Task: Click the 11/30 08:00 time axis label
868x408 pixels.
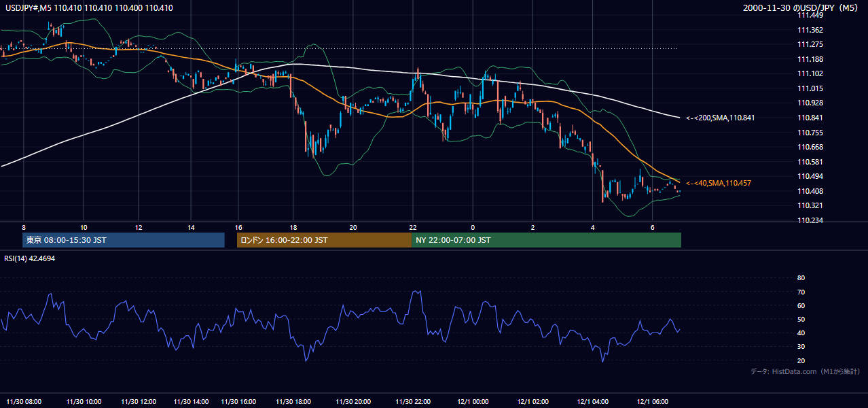Action: coord(24,401)
